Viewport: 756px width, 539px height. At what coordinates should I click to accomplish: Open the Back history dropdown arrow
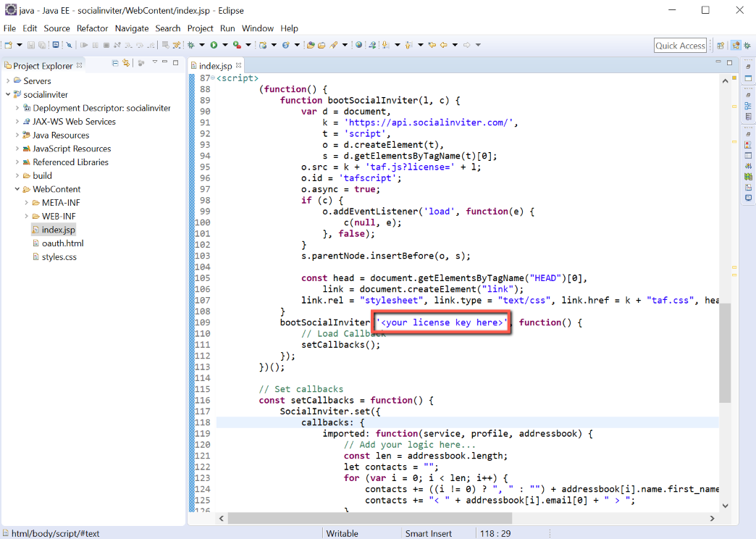point(455,45)
